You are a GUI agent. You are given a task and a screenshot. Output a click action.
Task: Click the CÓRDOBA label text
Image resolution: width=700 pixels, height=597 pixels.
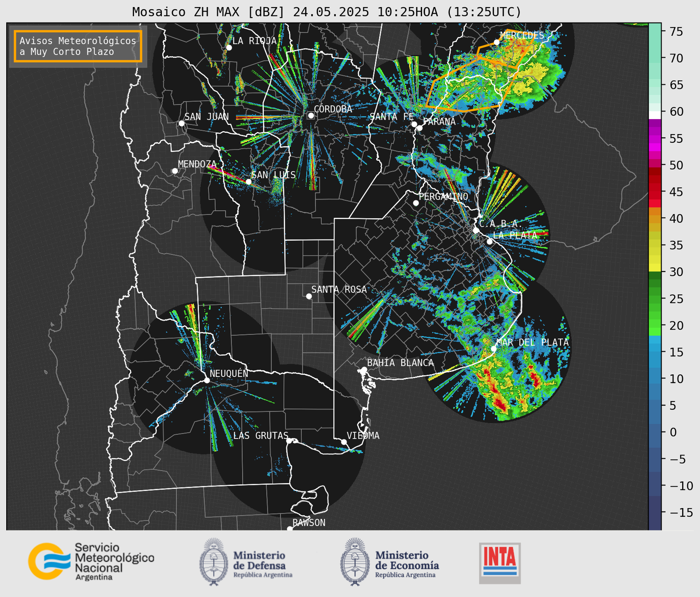333,109
